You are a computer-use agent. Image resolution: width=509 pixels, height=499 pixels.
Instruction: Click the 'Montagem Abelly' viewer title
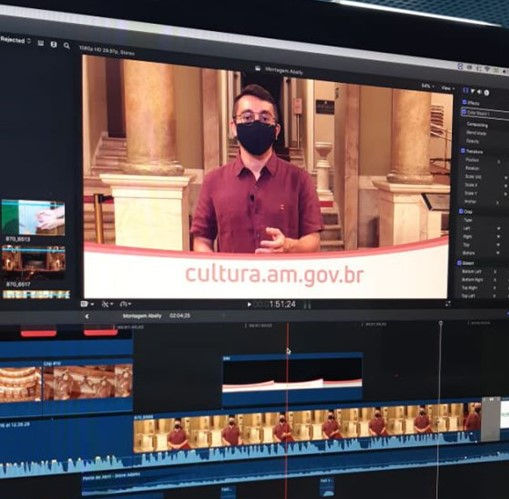tap(284, 71)
